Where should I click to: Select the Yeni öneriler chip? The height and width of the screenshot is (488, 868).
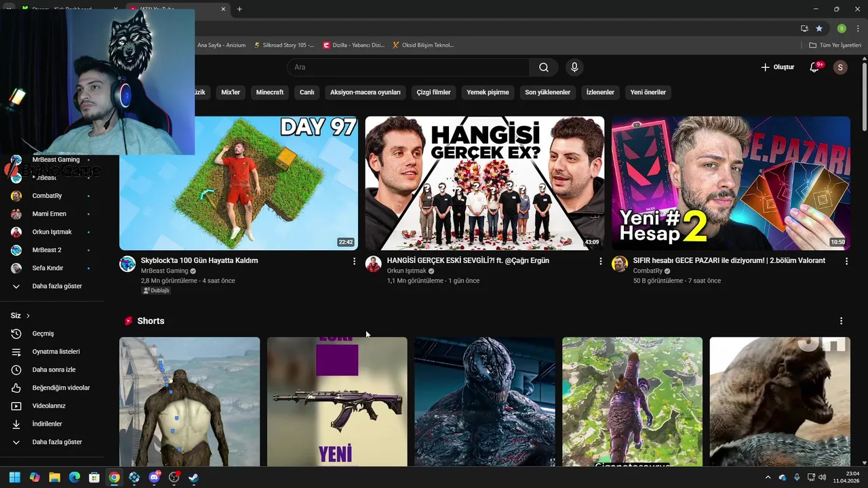point(648,92)
